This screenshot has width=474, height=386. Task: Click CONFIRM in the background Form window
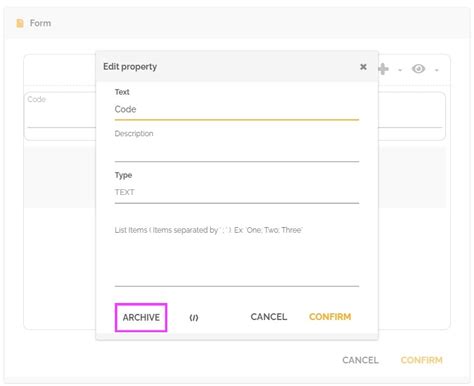(x=422, y=360)
